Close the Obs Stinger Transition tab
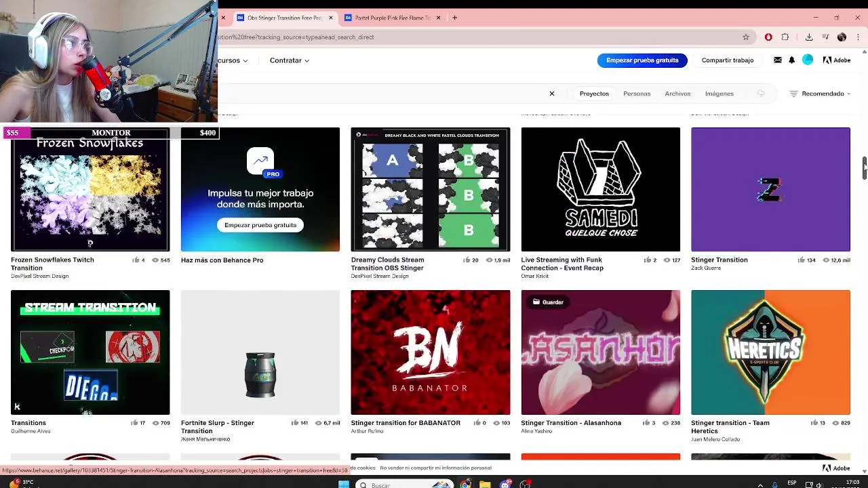The image size is (868, 488). pos(331,18)
